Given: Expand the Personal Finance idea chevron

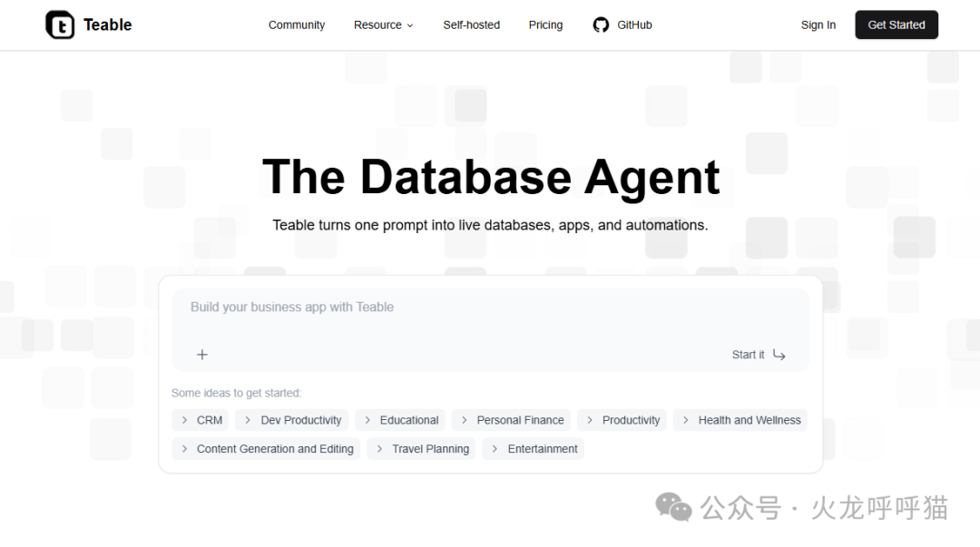Looking at the screenshot, I should 464,420.
